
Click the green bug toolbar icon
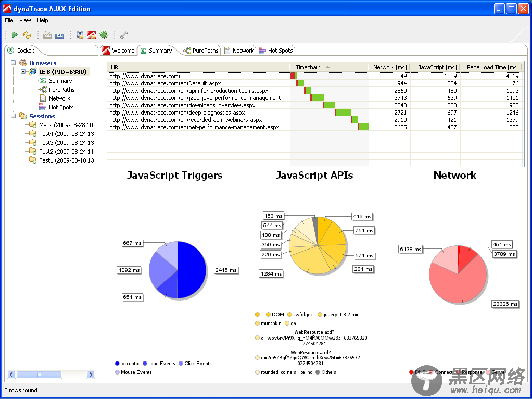click(x=104, y=34)
